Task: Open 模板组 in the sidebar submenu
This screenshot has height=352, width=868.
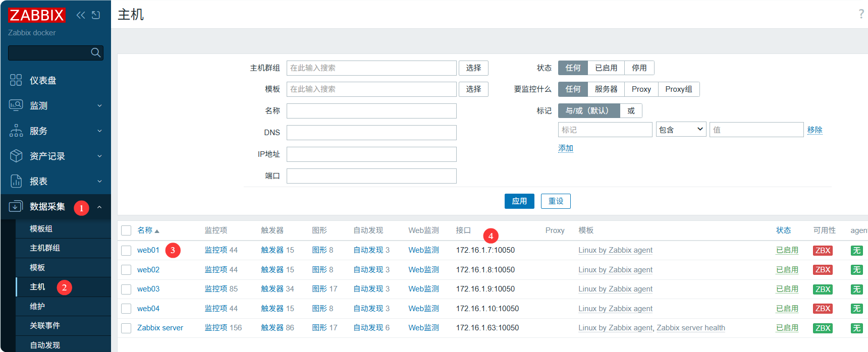Action: [x=41, y=228]
